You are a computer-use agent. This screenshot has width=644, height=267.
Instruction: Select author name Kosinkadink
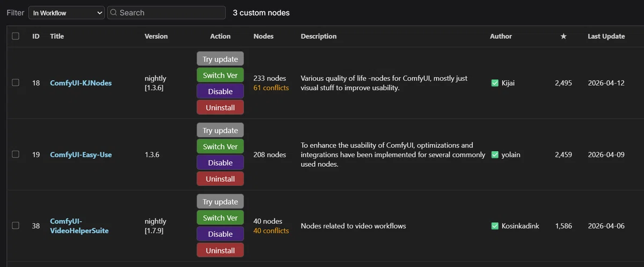(520, 226)
